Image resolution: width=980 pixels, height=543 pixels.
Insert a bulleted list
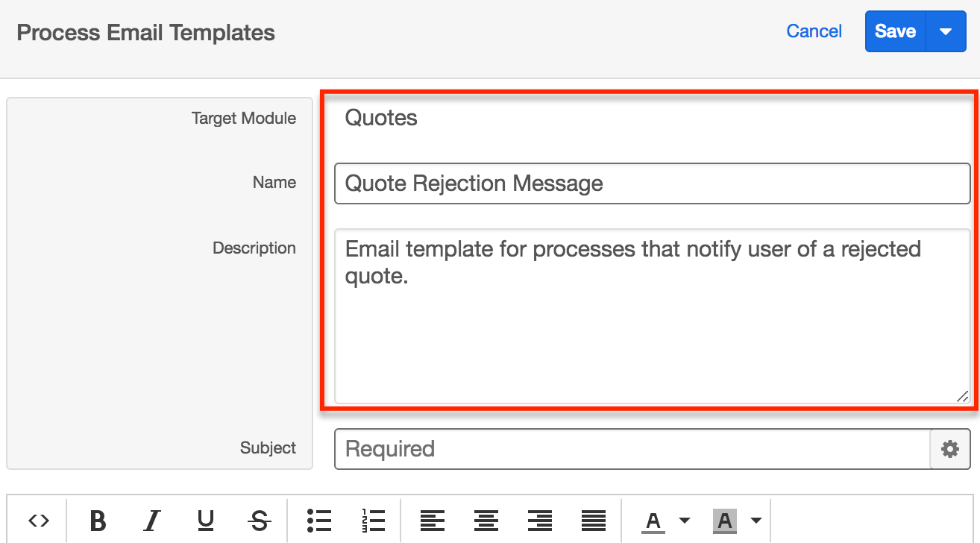pos(319,521)
